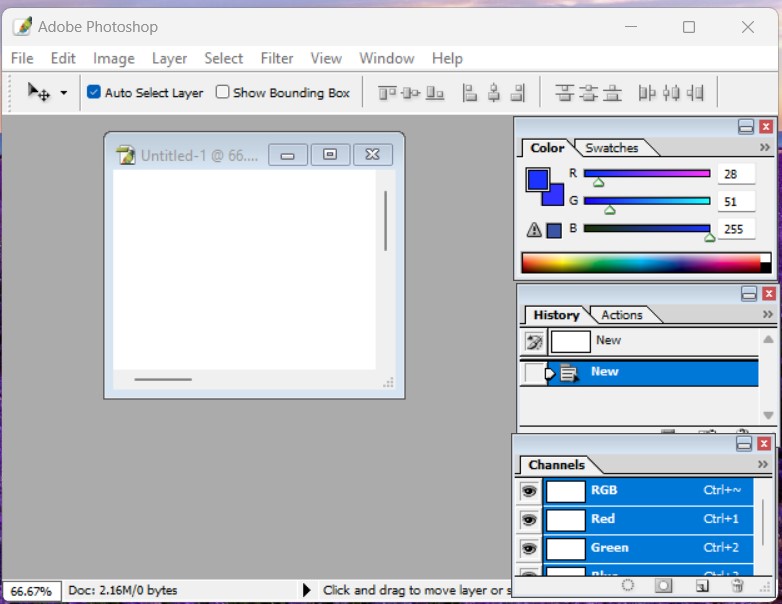
Task: Switch to the Swatches tab
Action: point(611,148)
